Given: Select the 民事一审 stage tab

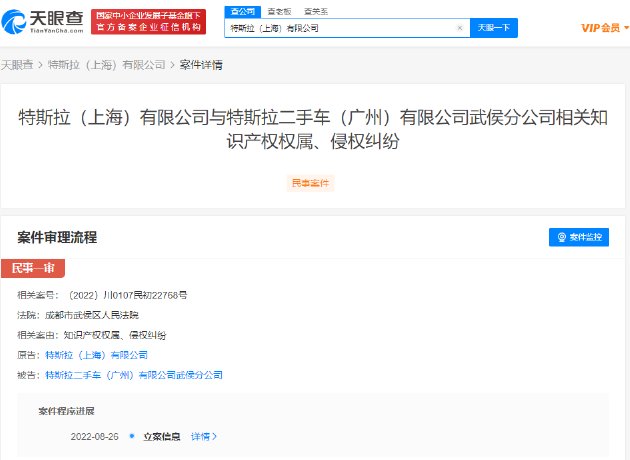Looking at the screenshot, I should coord(33,268).
